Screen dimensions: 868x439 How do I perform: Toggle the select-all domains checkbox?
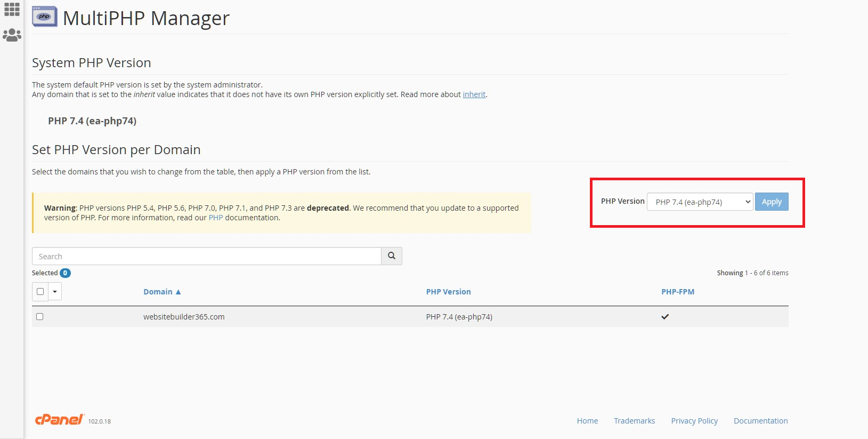pos(40,292)
